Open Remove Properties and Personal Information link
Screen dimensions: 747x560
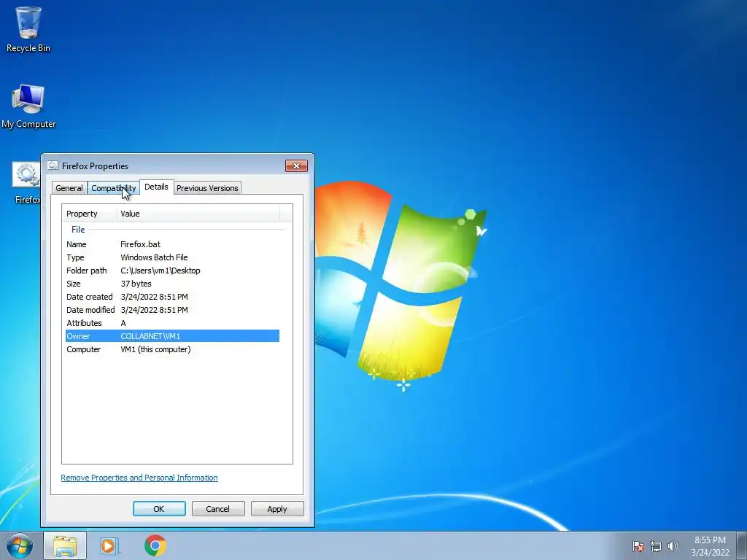point(139,478)
